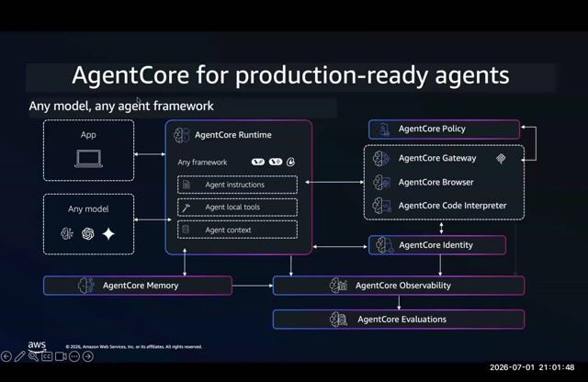
Task: Click the Agent instructions document icon
Action: pyautogui.click(x=187, y=185)
